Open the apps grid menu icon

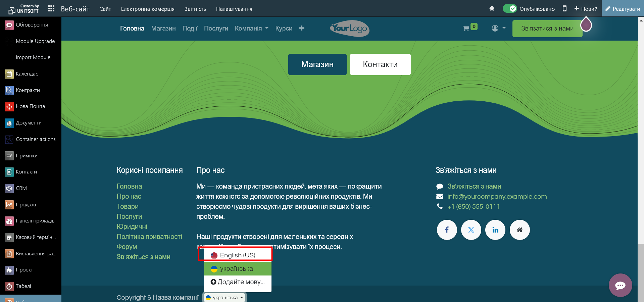tap(51, 9)
